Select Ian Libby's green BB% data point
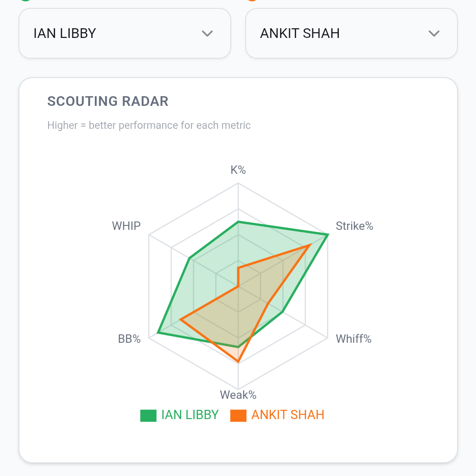 pyautogui.click(x=158, y=333)
